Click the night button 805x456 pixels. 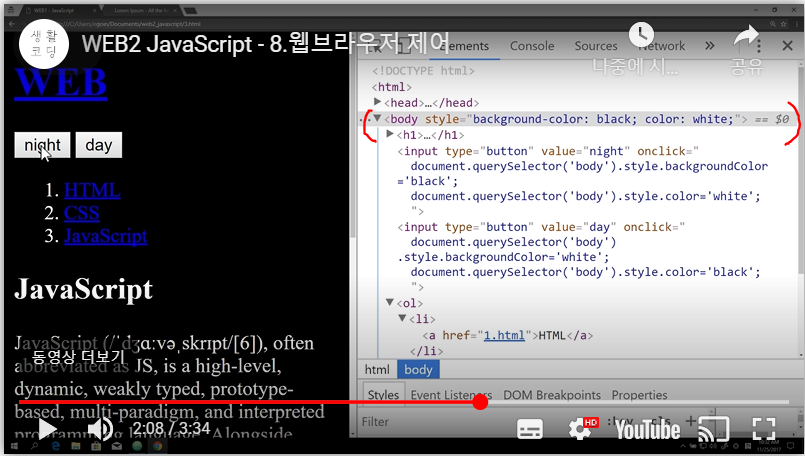click(42, 145)
